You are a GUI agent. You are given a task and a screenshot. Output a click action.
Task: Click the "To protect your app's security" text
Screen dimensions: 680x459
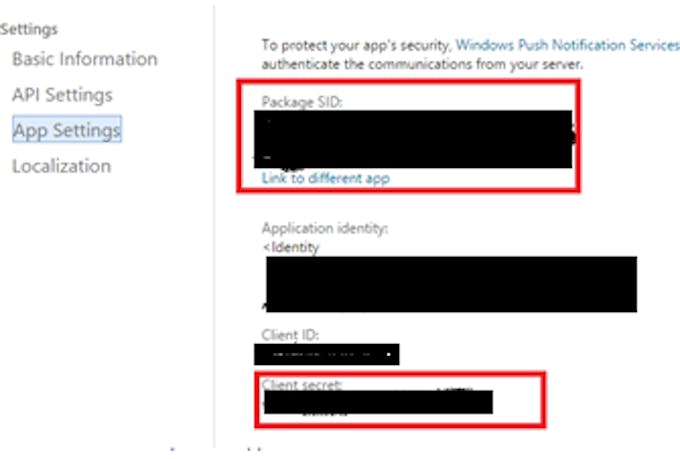click(356, 45)
